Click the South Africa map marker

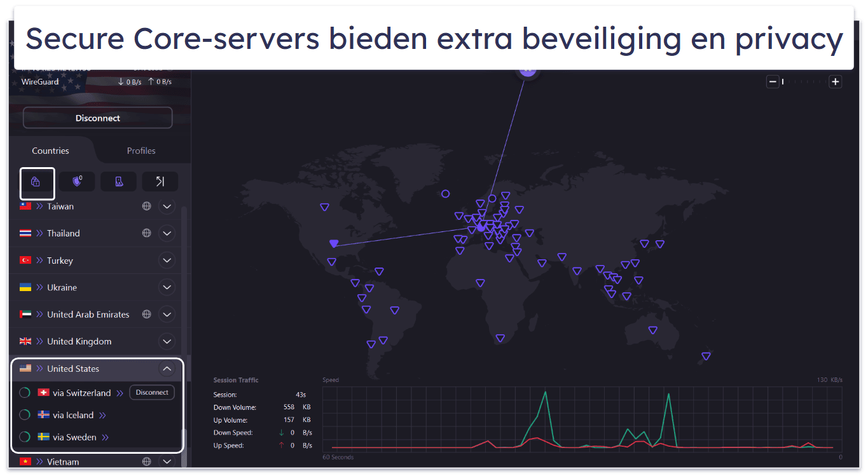click(500, 338)
